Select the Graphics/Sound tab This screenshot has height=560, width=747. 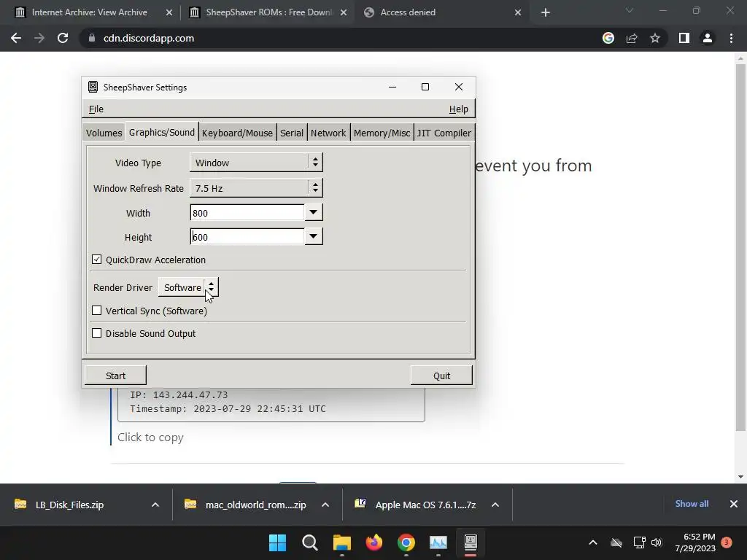pyautogui.click(x=162, y=132)
